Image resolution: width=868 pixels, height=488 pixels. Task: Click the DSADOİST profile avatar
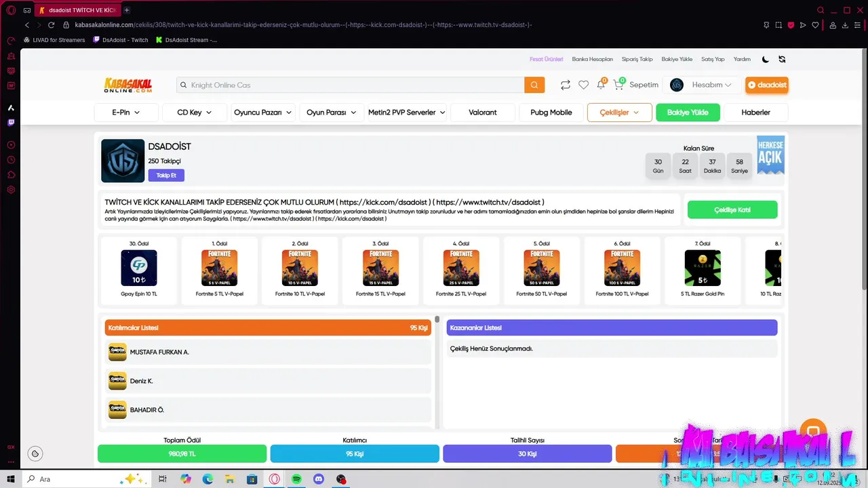123,161
